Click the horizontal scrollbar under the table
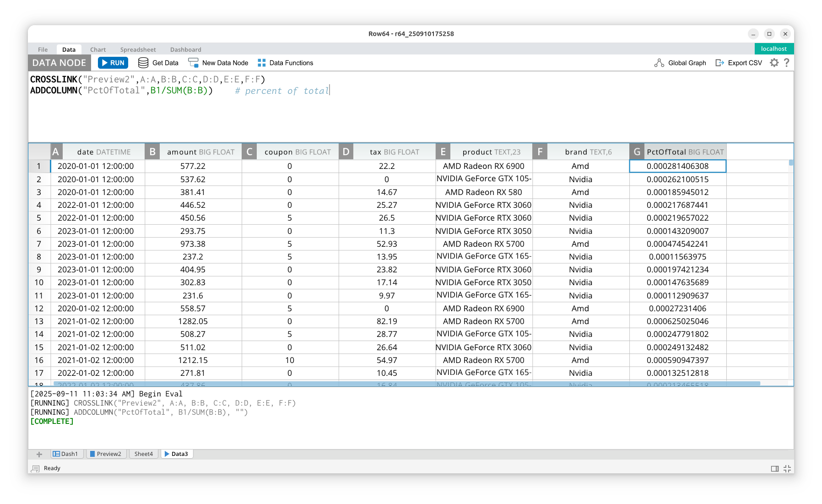Viewport: 822px width, 504px height. click(x=406, y=384)
